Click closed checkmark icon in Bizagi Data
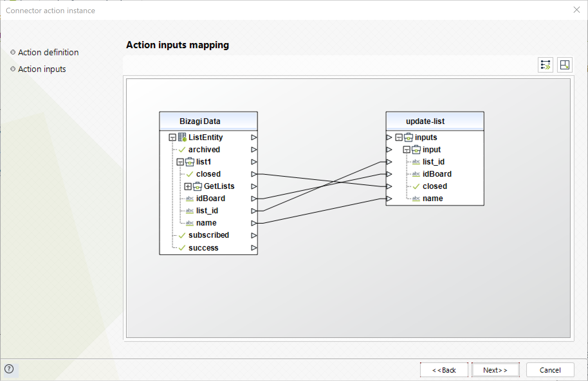Image resolution: width=588 pixels, height=381 pixels. coord(190,174)
